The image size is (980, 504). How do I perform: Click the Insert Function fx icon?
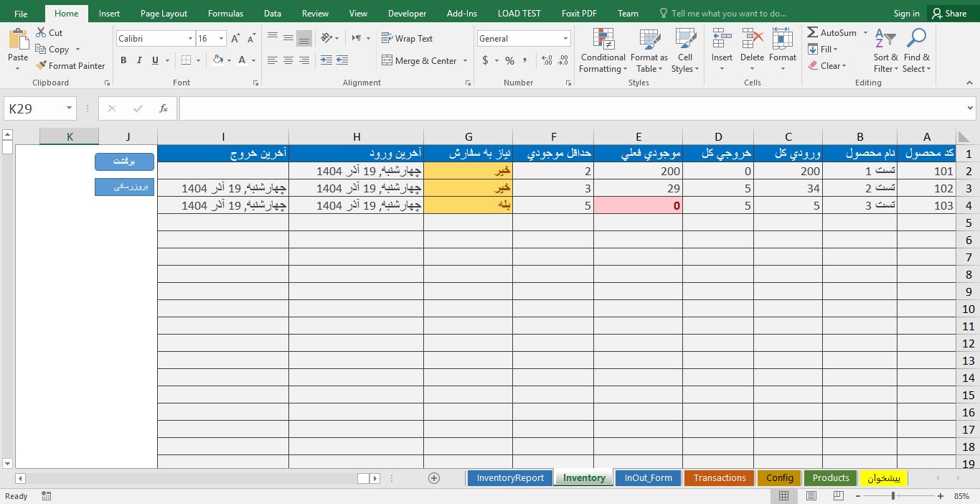pyautogui.click(x=164, y=108)
